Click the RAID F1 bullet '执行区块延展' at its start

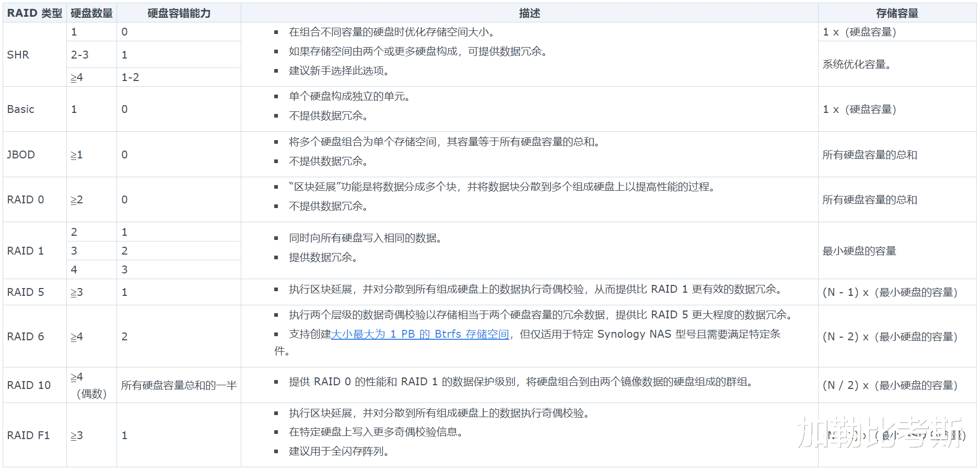(x=321, y=413)
